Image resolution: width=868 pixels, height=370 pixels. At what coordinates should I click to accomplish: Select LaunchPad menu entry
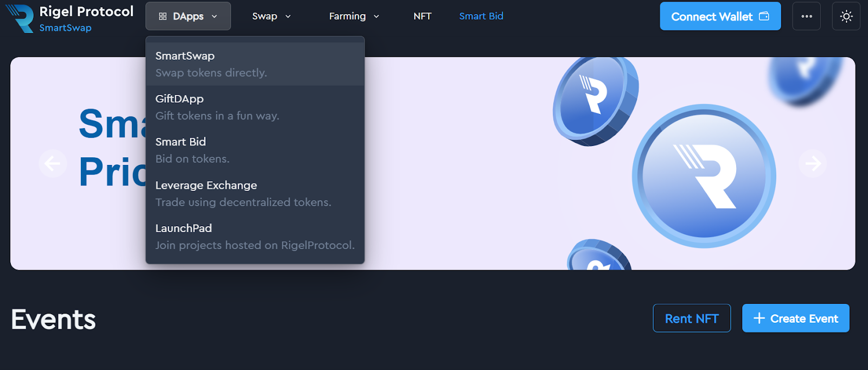tap(255, 237)
